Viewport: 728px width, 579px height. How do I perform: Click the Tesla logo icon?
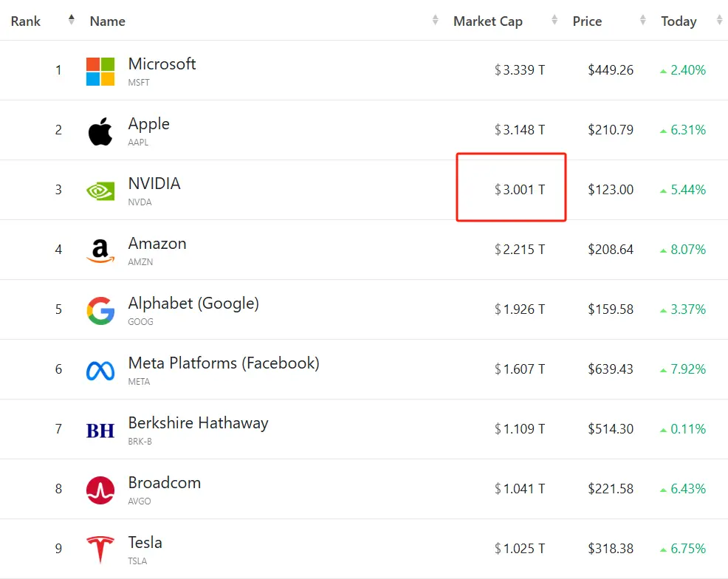[x=100, y=549]
